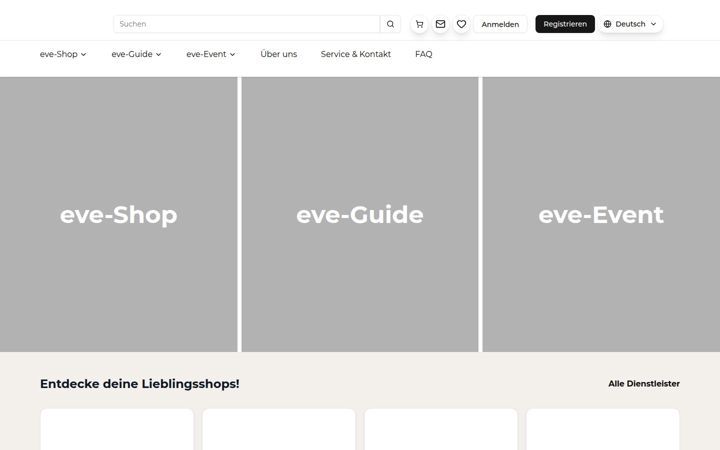Focus the Suchen search field
Image resolution: width=720 pixels, height=450 pixels.
click(x=247, y=24)
